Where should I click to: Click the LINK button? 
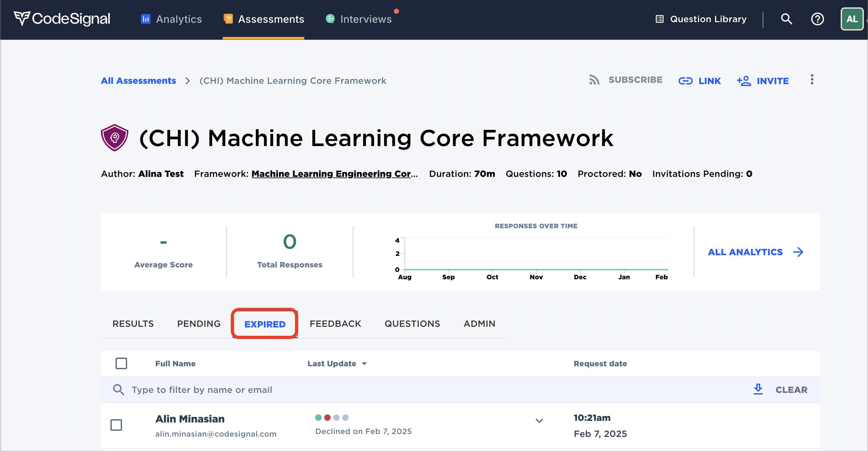point(699,81)
